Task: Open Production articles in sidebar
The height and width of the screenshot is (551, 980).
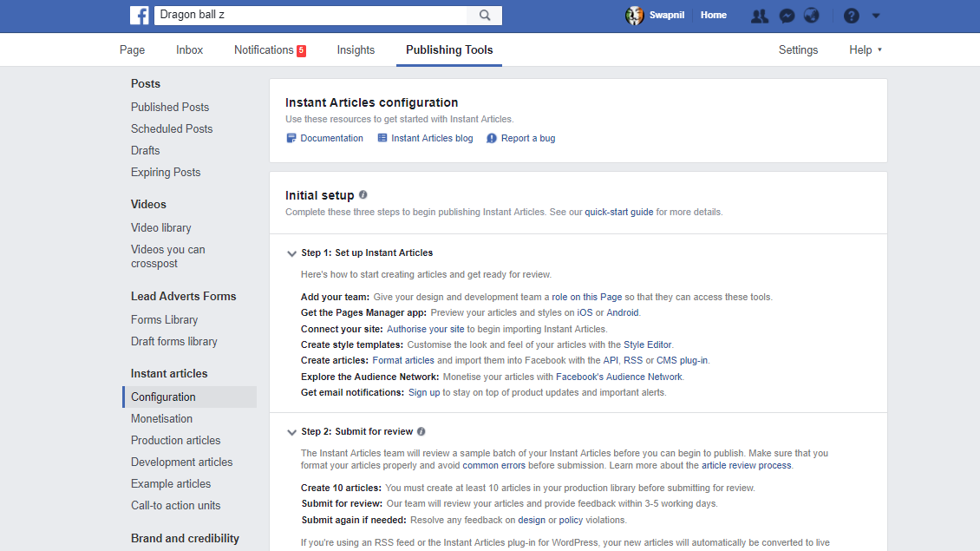Action: click(176, 440)
